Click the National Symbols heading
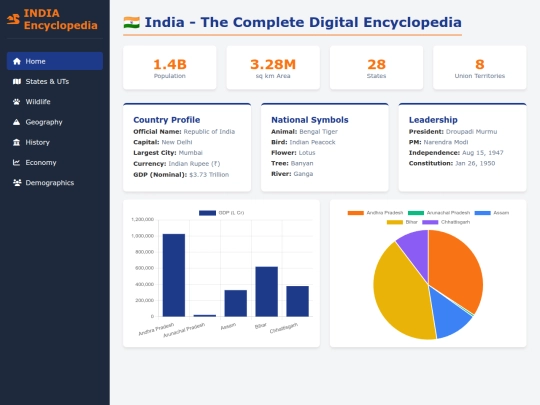 coord(310,120)
